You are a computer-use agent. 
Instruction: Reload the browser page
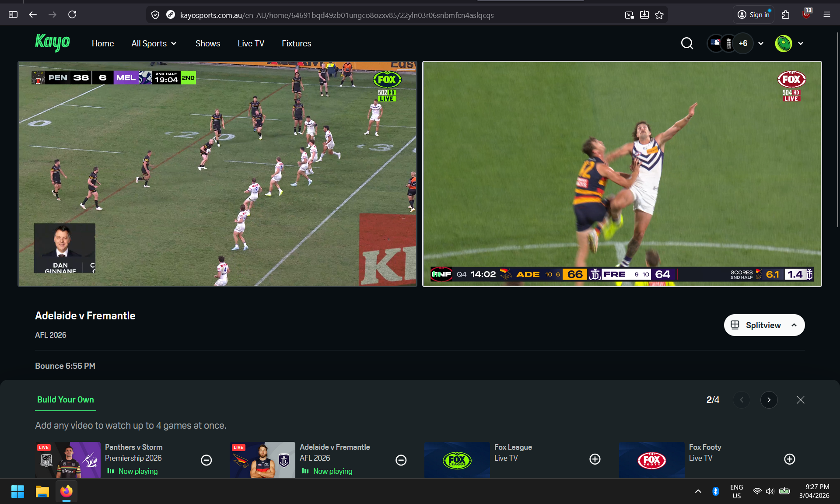click(x=72, y=15)
